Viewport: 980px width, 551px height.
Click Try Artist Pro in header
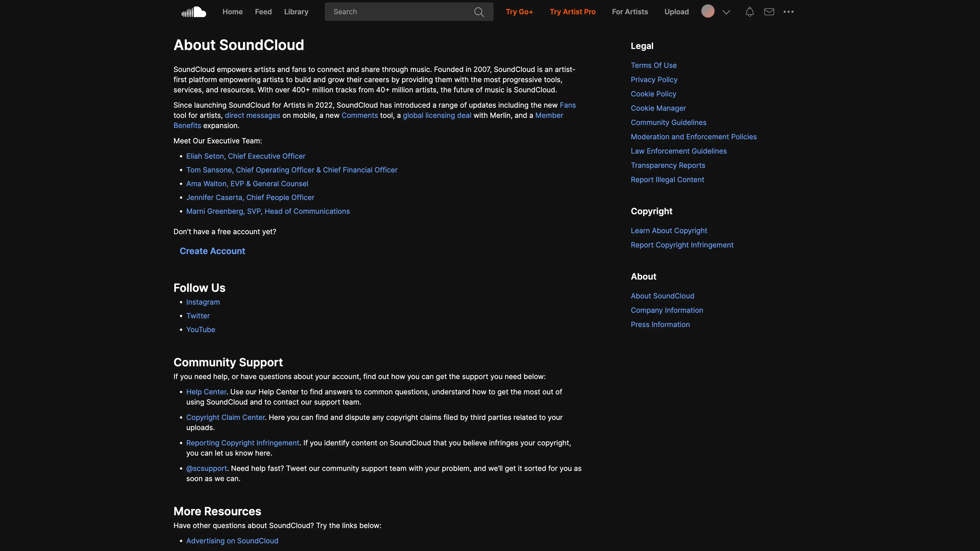point(572,12)
